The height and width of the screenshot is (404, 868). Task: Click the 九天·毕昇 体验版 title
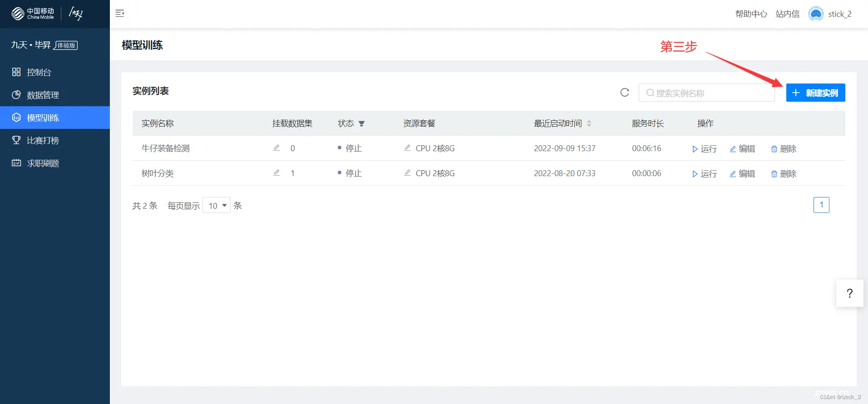coord(44,45)
